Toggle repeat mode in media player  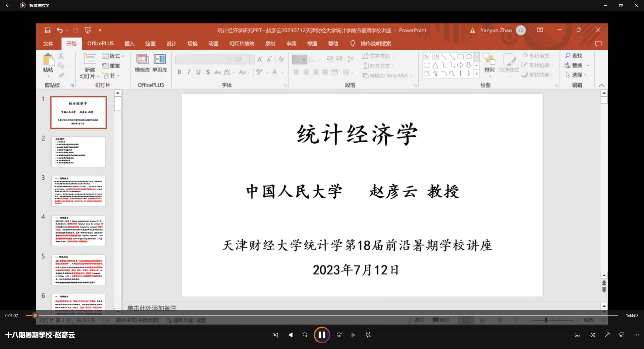click(369, 335)
